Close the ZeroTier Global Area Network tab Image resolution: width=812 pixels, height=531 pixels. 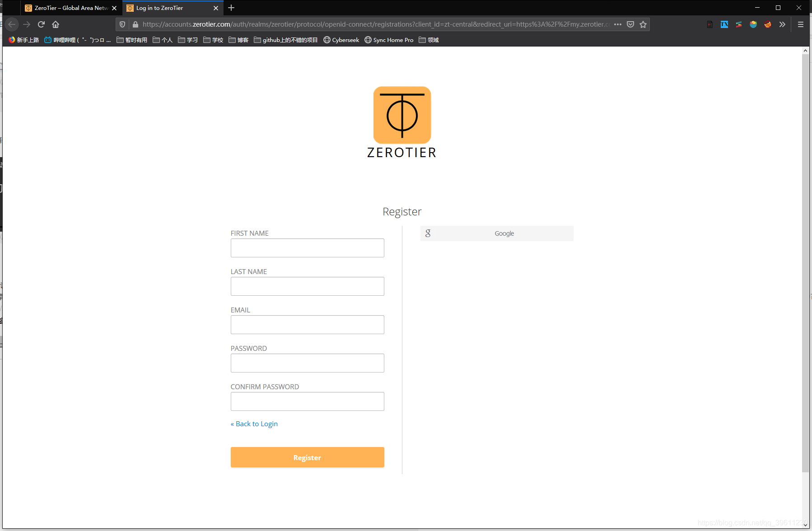click(114, 8)
